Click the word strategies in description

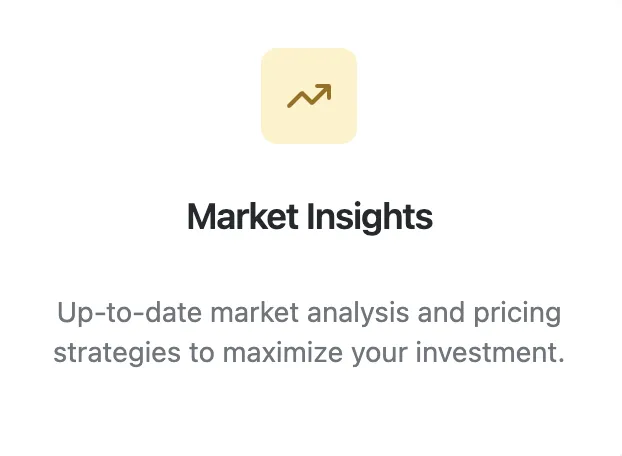(x=117, y=353)
